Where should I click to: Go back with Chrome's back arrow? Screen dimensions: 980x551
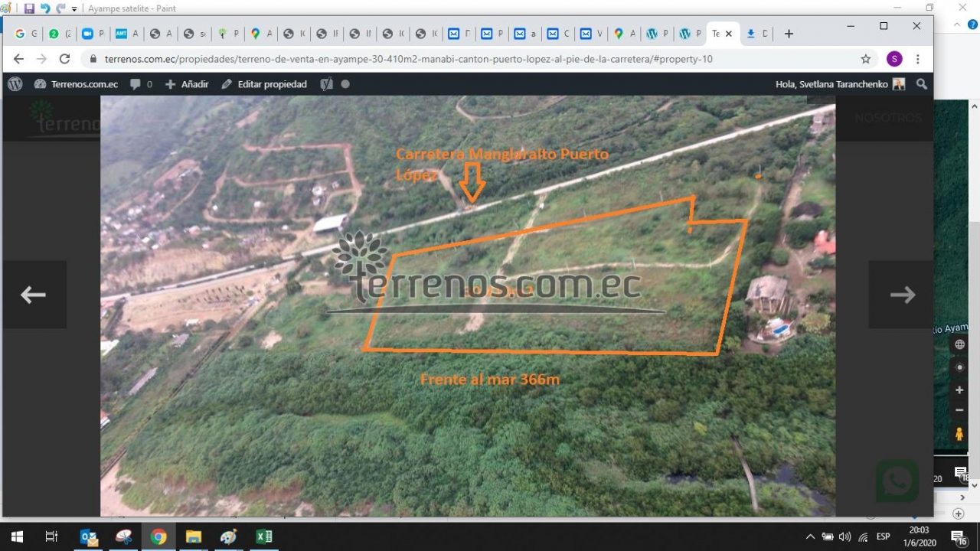[x=18, y=59]
